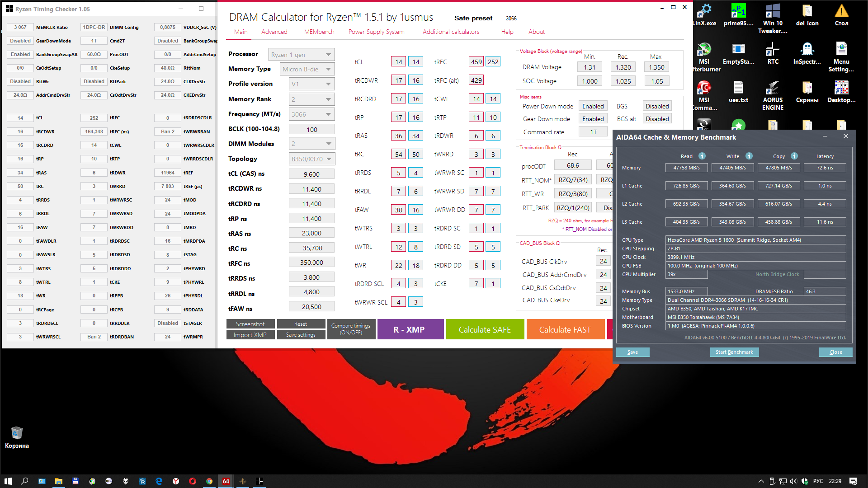Click Start Benchmark in AIDA64

(734, 352)
